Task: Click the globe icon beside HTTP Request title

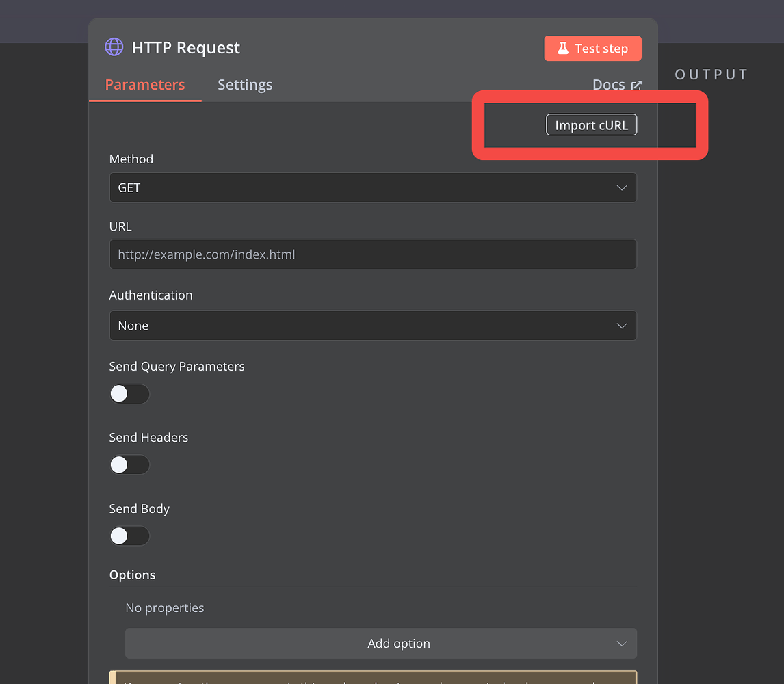Action: point(114,47)
